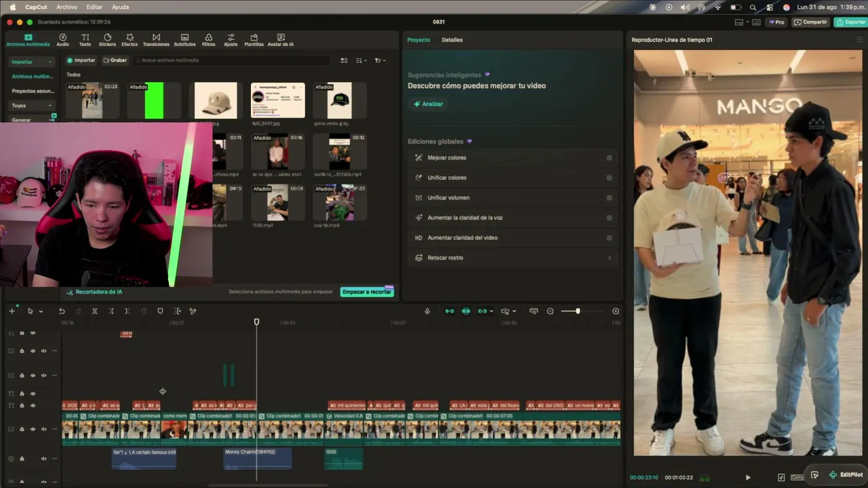Open the Texto tool panel
The image size is (868, 488).
click(x=85, y=40)
